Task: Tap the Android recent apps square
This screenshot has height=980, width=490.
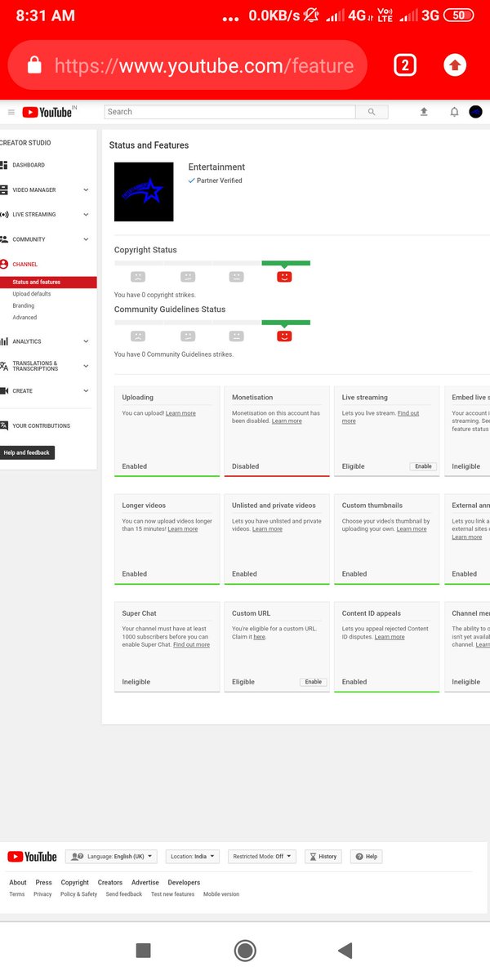Action: pyautogui.click(x=143, y=950)
